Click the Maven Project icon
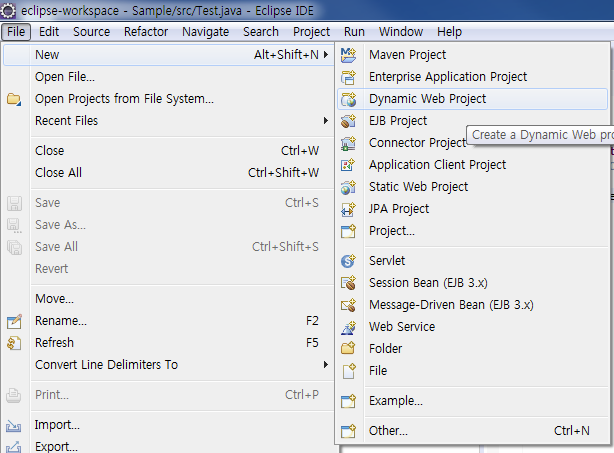 click(x=348, y=55)
